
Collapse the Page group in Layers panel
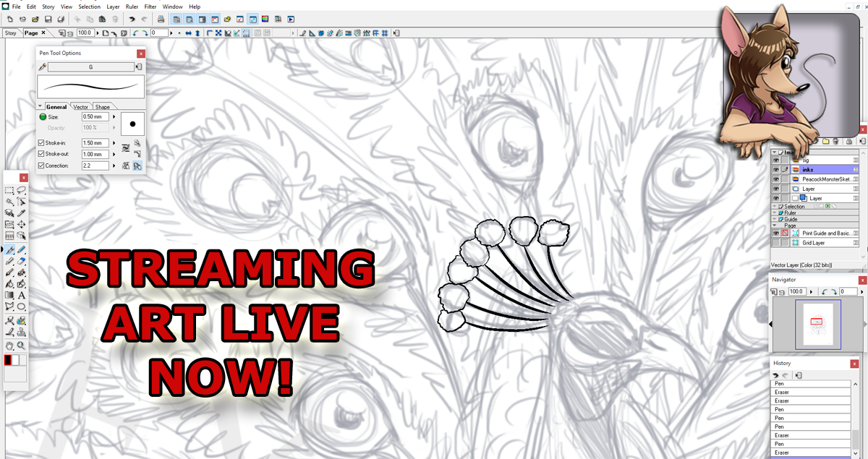coord(775,225)
